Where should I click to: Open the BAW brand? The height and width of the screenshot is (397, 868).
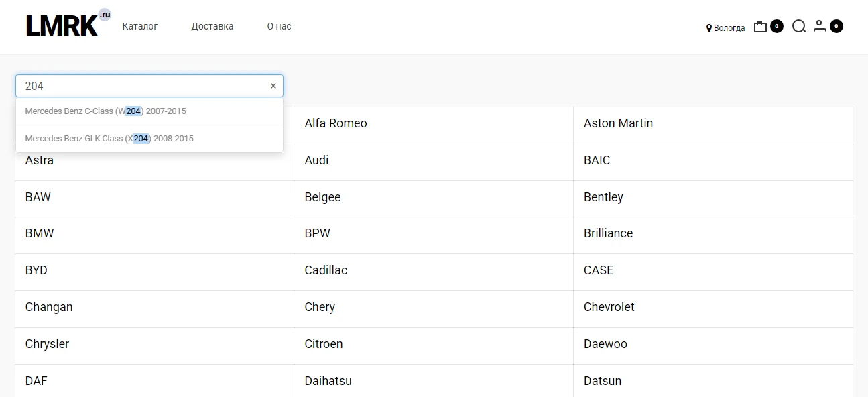[x=38, y=197]
